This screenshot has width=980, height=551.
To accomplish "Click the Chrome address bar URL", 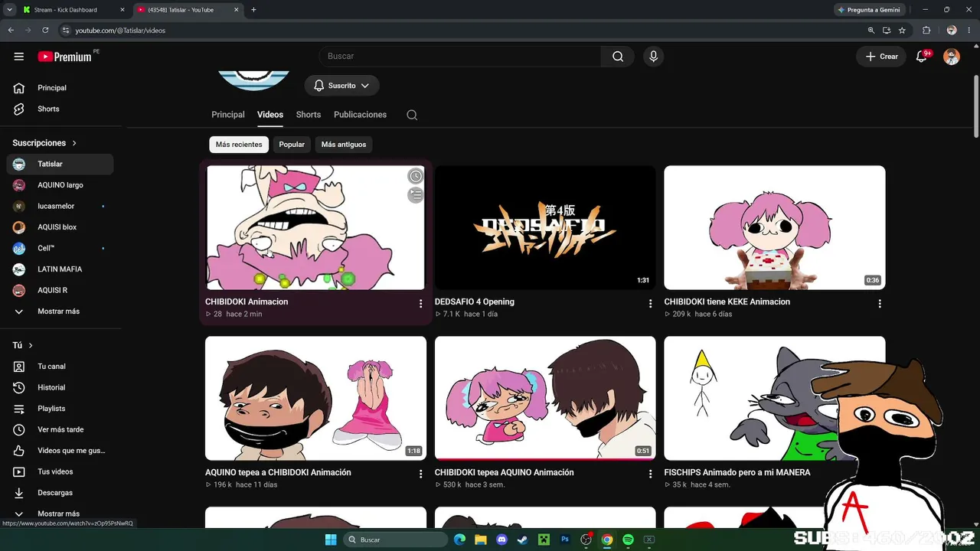I will [120, 31].
